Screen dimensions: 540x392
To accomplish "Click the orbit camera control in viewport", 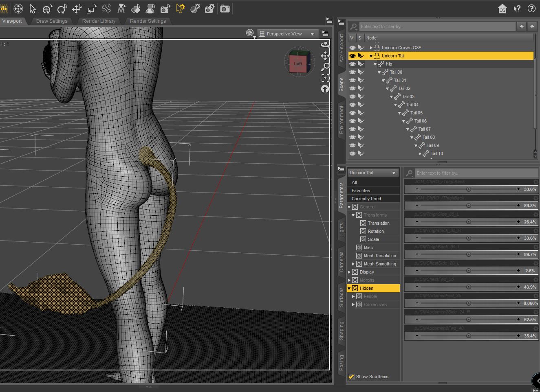I will coord(325,44).
